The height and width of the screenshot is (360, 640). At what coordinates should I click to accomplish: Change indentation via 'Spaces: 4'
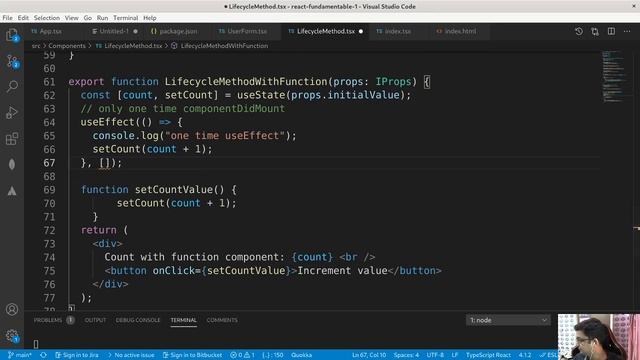(406, 355)
